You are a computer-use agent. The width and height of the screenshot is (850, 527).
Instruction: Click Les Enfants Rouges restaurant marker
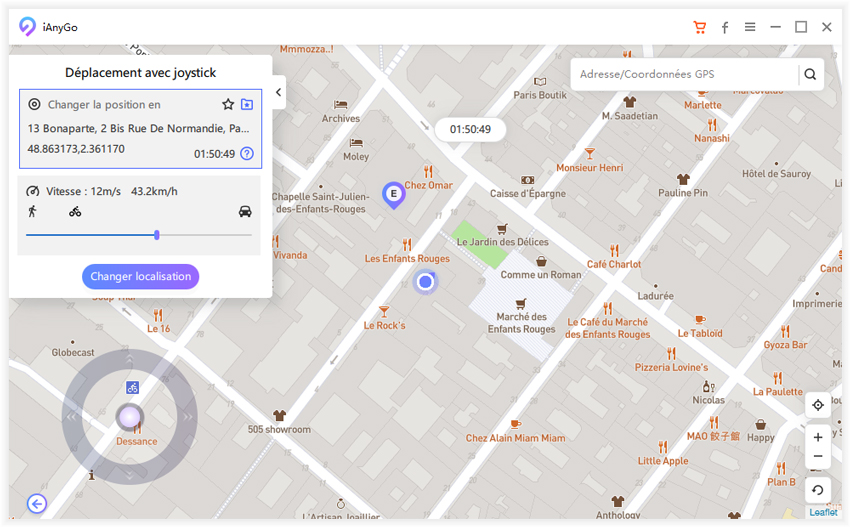pos(407,245)
